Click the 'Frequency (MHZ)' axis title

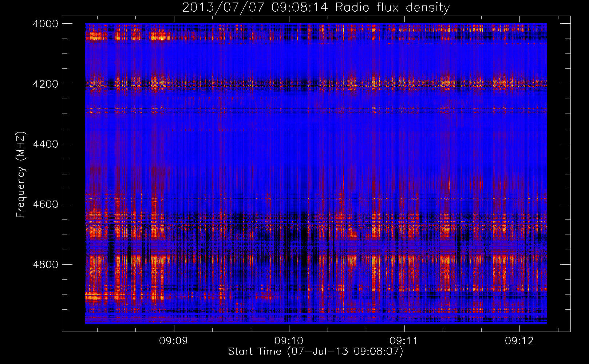[x=21, y=175]
